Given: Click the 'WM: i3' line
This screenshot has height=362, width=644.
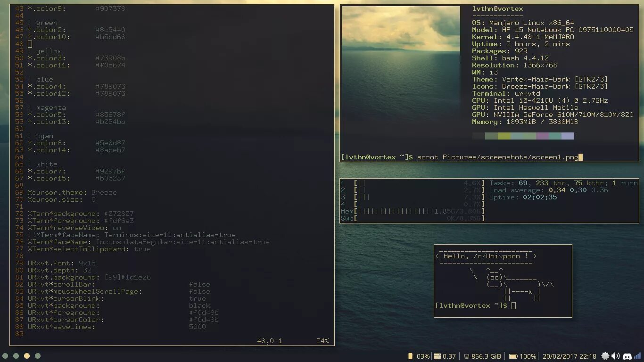Looking at the screenshot, I should (485, 72).
